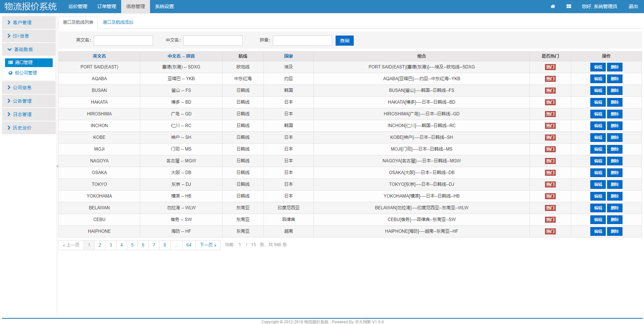Screen dimensions: 644x324
Task: Toggle the hot badge for TOKYO row
Action: click(550, 184)
